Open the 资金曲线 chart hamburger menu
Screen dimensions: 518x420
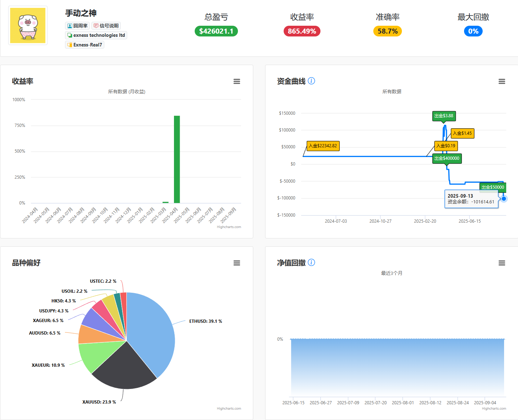click(502, 81)
